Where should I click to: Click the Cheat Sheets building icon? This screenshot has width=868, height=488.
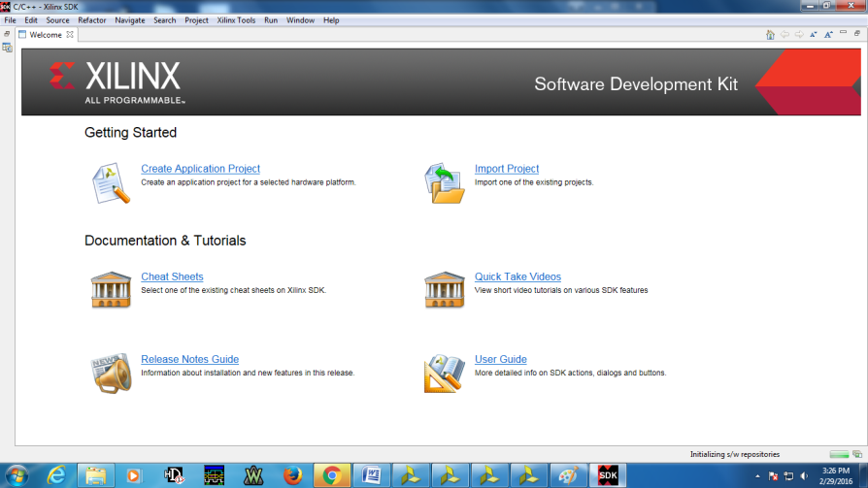click(111, 289)
